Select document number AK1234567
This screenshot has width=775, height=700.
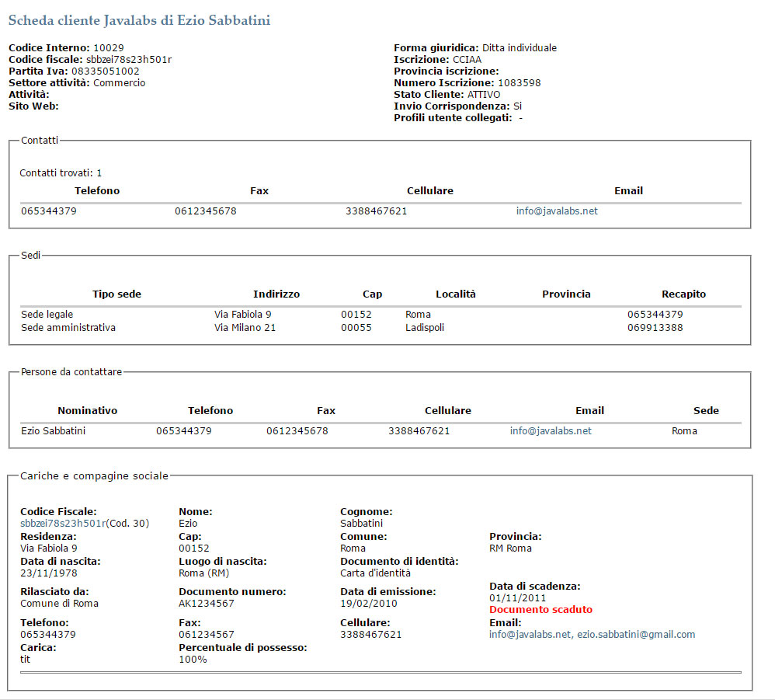point(206,604)
